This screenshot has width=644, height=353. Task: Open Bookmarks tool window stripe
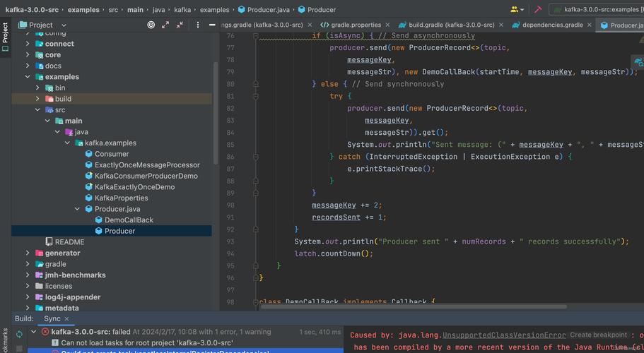click(x=6, y=341)
